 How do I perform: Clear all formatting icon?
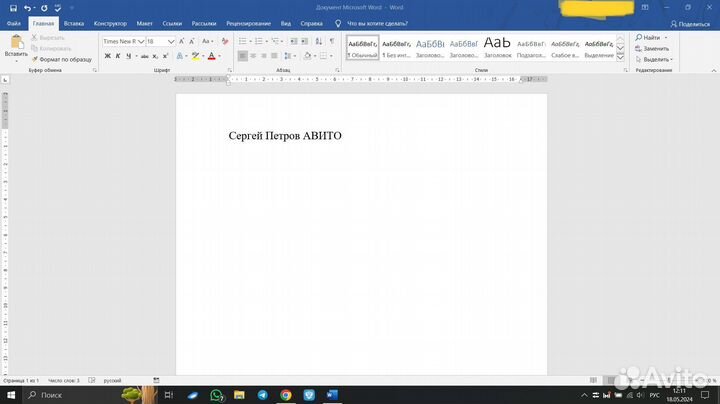[x=225, y=41]
